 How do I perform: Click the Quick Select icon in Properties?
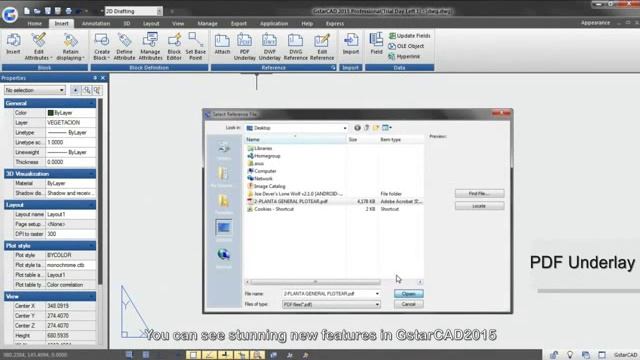coord(97,90)
